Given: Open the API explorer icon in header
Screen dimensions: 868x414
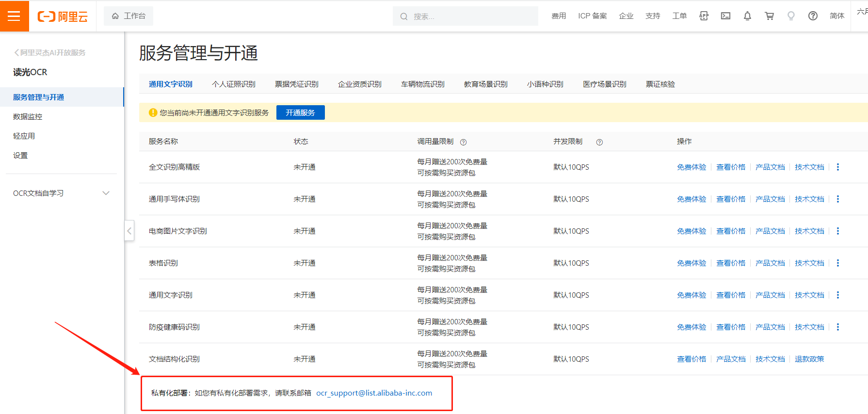Looking at the screenshot, I should pyautogui.click(x=704, y=16).
